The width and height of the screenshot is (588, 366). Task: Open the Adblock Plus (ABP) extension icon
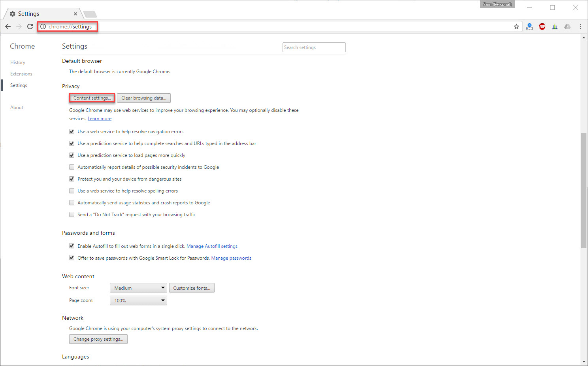(x=542, y=26)
